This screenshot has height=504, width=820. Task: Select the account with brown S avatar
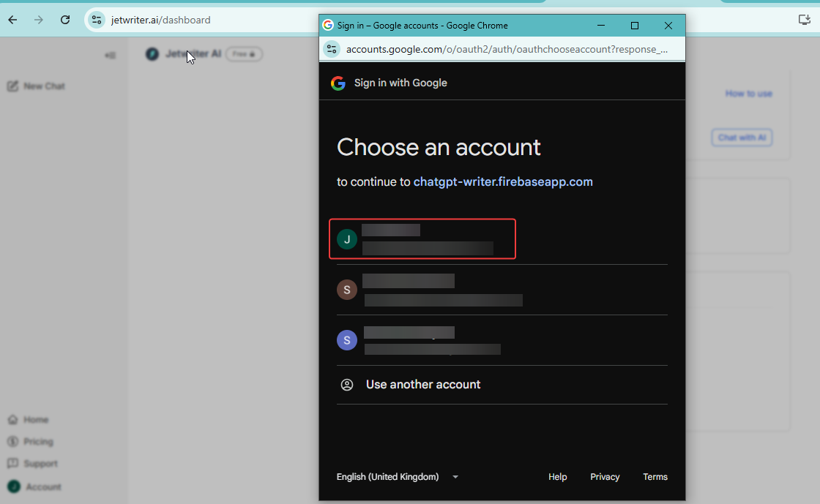(x=502, y=290)
